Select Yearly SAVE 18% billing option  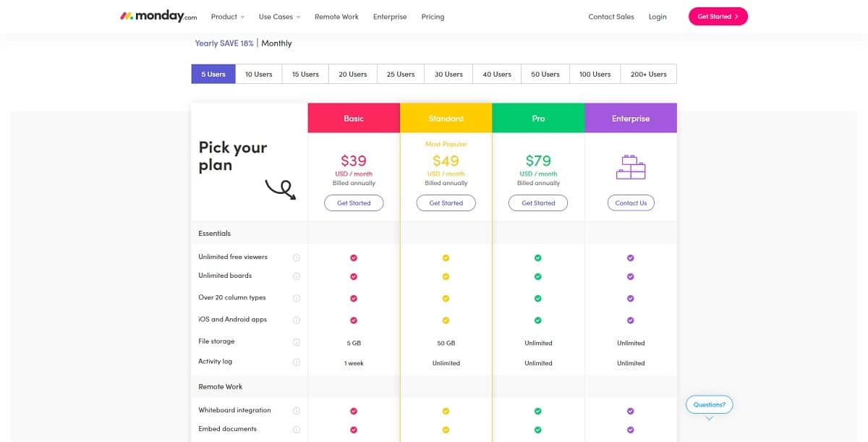pyautogui.click(x=224, y=43)
